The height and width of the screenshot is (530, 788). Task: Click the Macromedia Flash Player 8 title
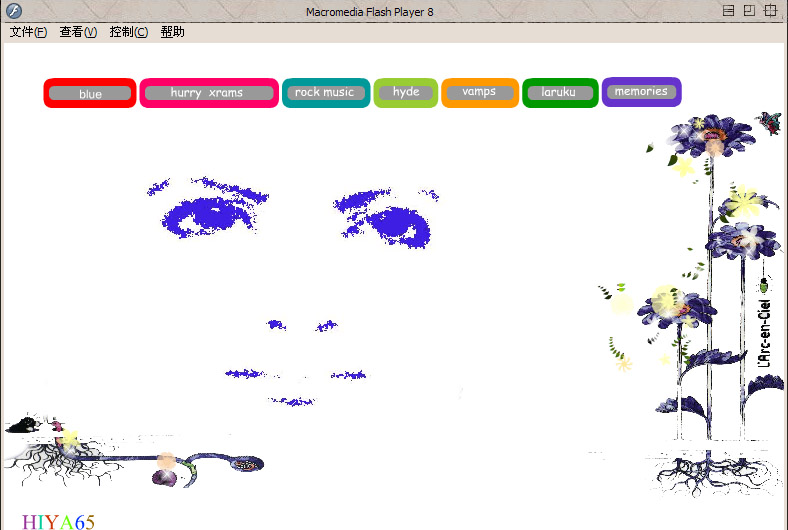click(369, 12)
